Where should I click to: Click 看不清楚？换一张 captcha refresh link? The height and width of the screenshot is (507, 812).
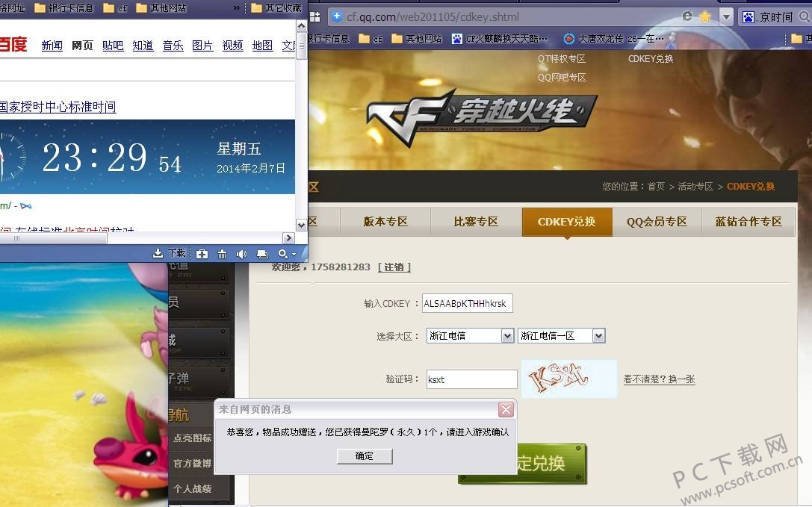pos(659,379)
